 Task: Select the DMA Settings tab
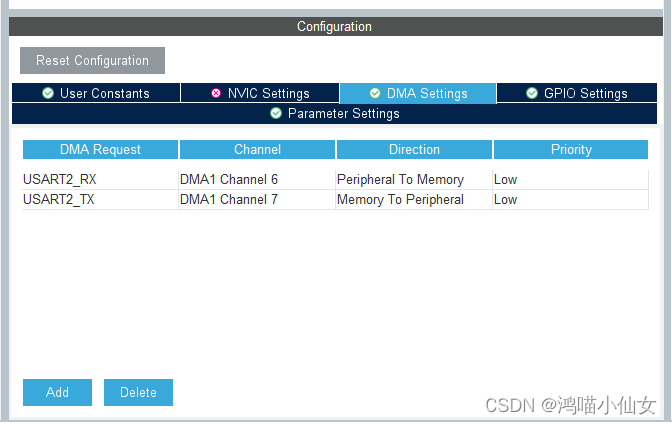(418, 93)
